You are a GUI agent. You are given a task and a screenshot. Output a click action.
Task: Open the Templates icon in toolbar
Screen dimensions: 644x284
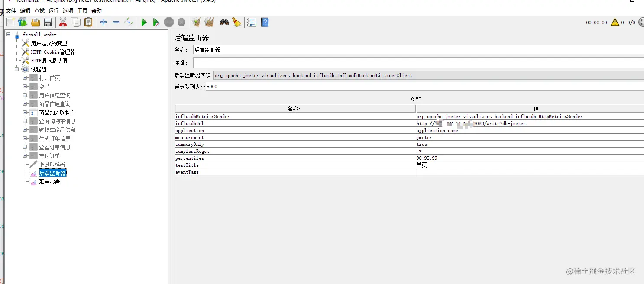click(x=23, y=22)
